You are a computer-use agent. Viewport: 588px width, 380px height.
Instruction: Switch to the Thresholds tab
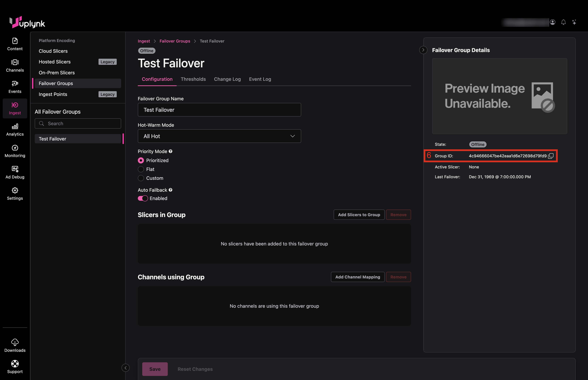(193, 79)
